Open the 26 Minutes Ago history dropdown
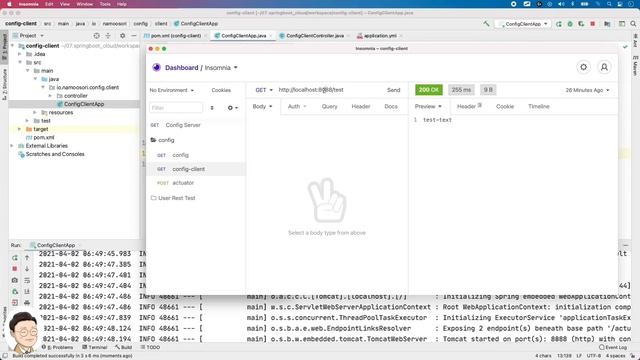Screen dimensions: 640x360 click(587, 90)
